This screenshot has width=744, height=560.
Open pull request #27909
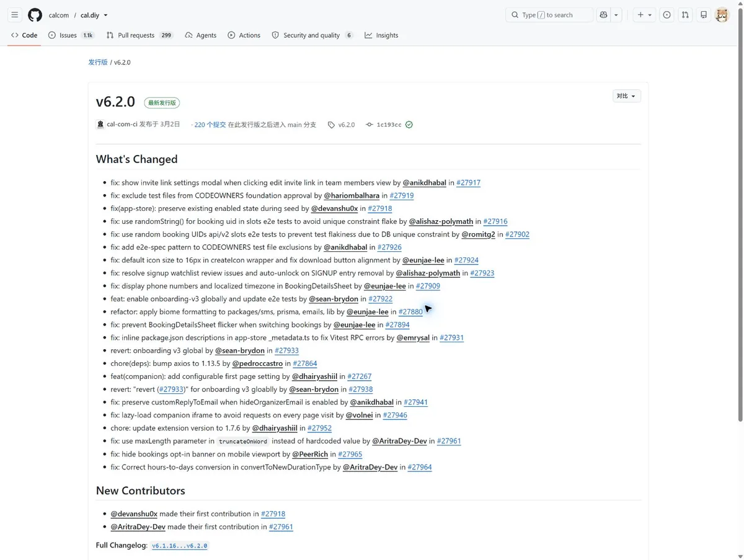[428, 287]
